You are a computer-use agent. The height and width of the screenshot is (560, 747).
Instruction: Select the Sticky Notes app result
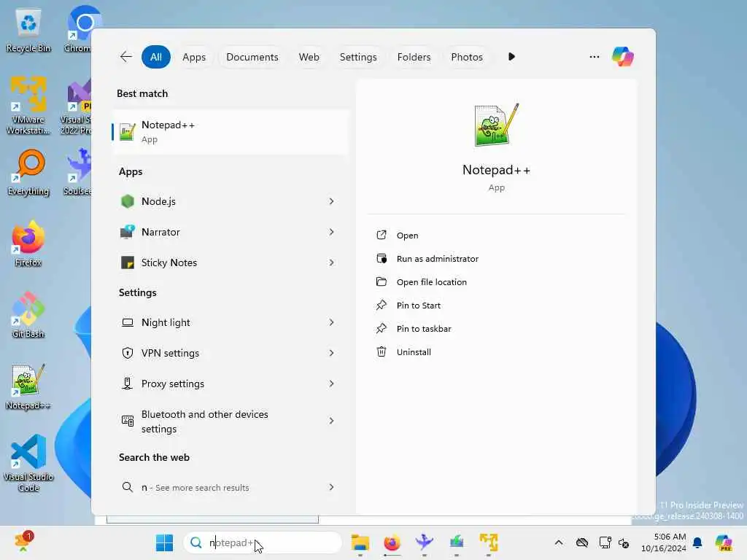coord(230,262)
